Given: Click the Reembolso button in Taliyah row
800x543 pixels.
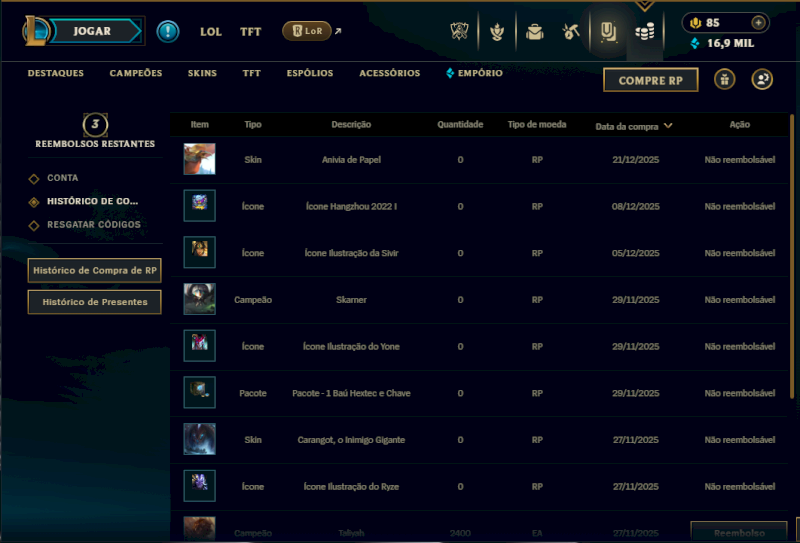Looking at the screenshot, I should click(739, 532).
